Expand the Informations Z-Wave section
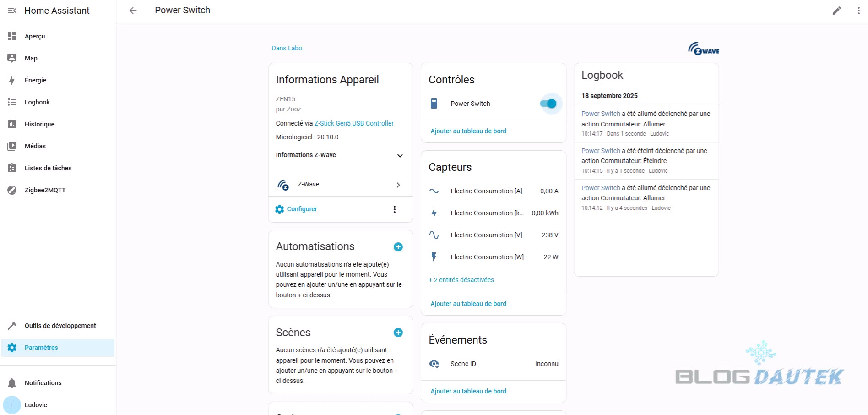 (400, 155)
